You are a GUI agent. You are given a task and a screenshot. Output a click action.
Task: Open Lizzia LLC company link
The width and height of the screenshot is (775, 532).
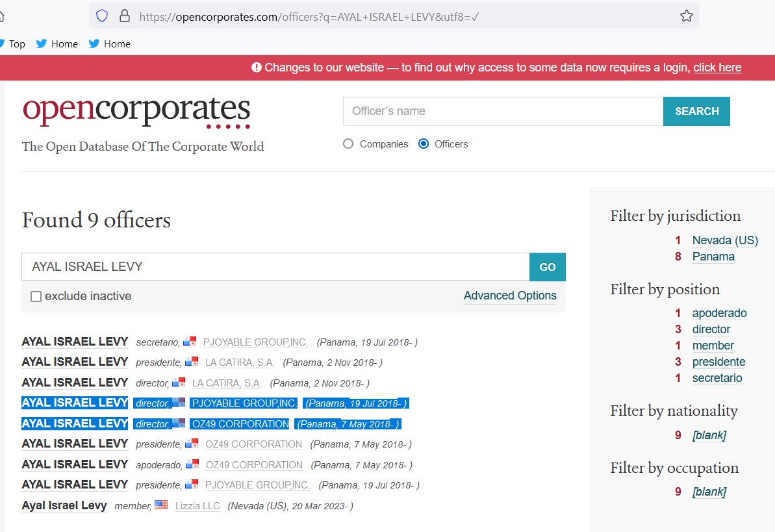[x=197, y=506]
